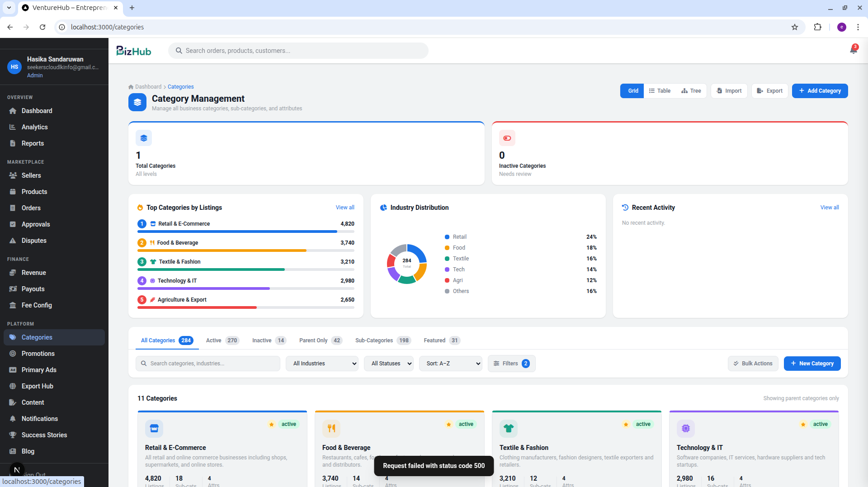
Task: Click the BizHub logo
Action: [x=134, y=51]
